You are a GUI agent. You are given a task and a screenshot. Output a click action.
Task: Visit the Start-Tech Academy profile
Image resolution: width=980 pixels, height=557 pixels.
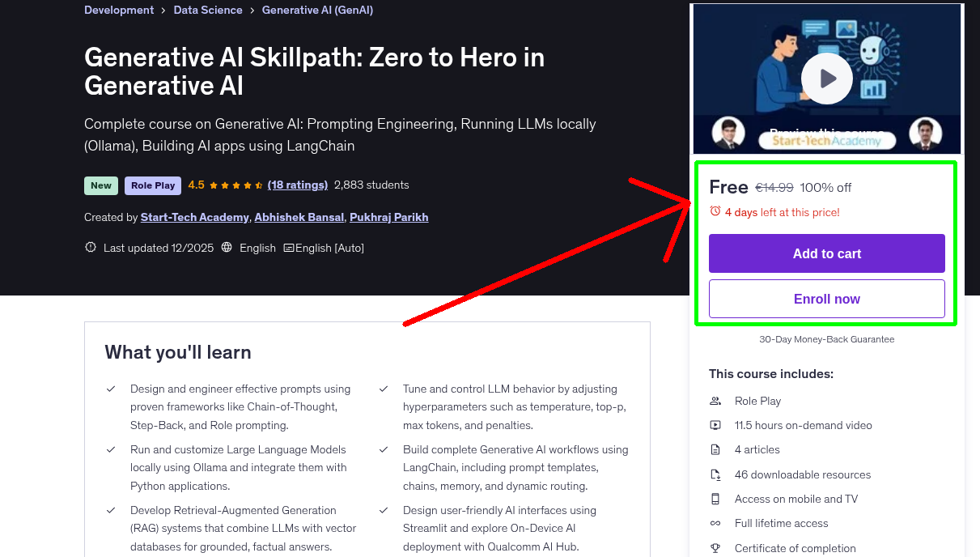194,217
